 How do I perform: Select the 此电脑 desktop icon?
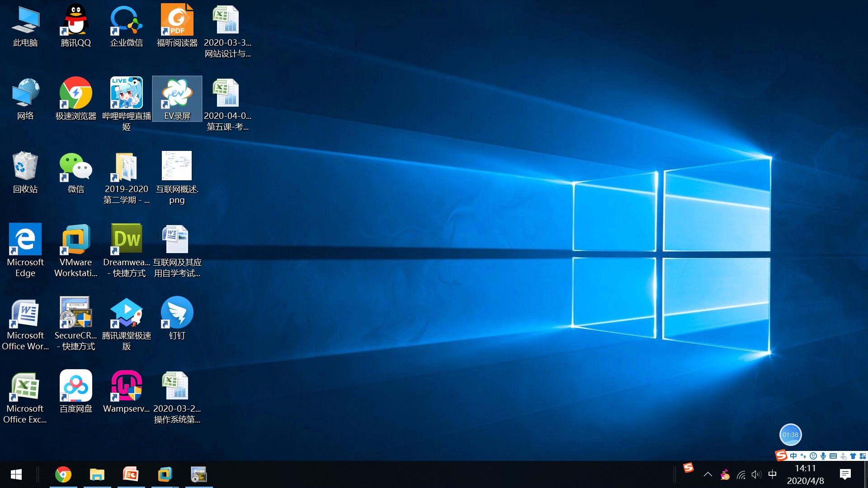[25, 26]
